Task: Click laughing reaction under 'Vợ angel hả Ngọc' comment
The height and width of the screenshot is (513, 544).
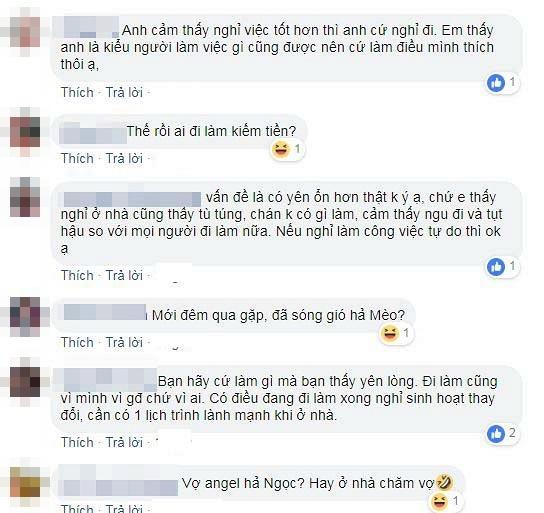Action: 439,502
